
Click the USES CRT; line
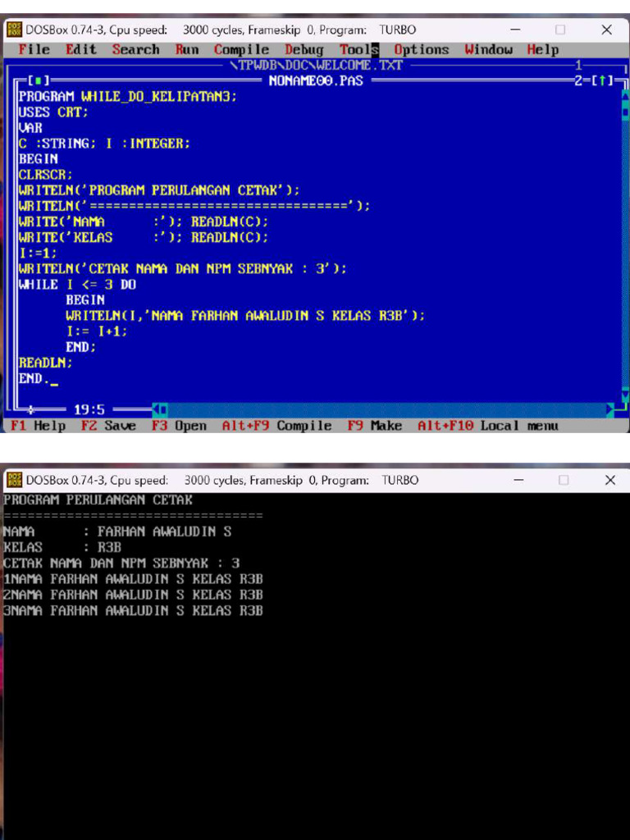[x=53, y=112]
